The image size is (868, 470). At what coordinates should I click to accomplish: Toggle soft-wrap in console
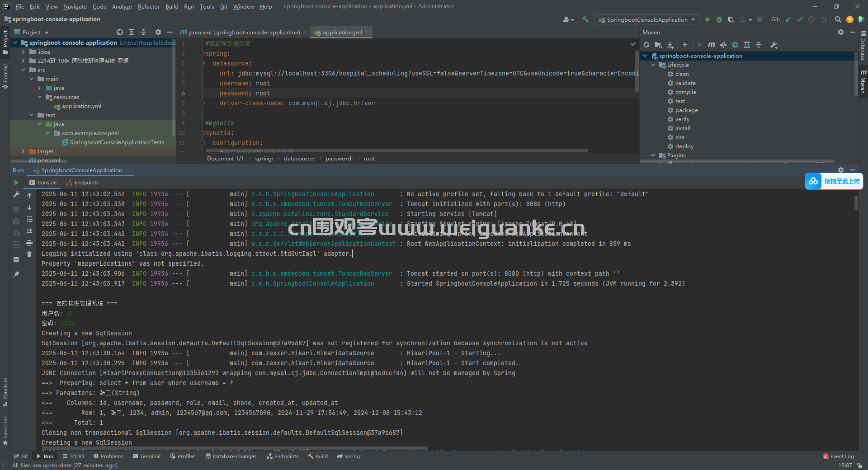pos(29,219)
